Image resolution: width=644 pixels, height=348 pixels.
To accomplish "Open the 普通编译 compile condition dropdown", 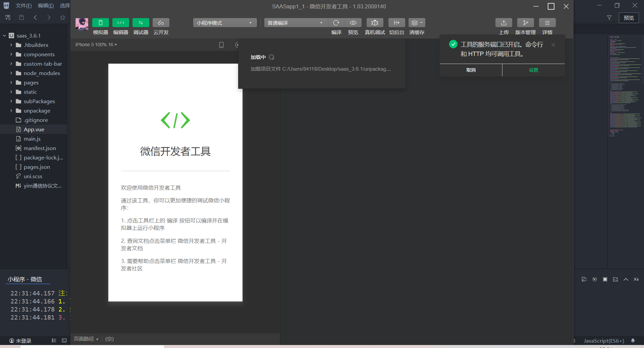I will (295, 22).
